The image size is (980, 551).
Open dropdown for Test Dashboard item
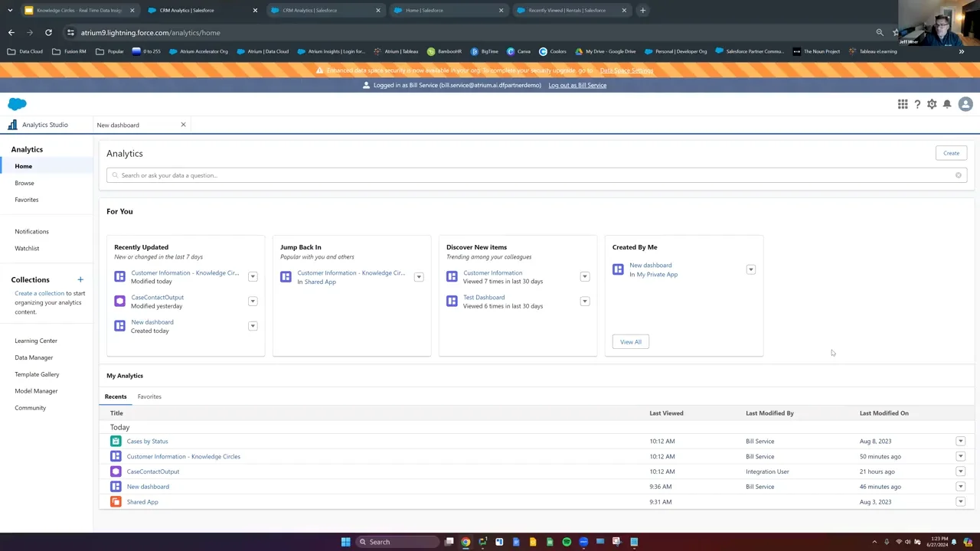585,302
